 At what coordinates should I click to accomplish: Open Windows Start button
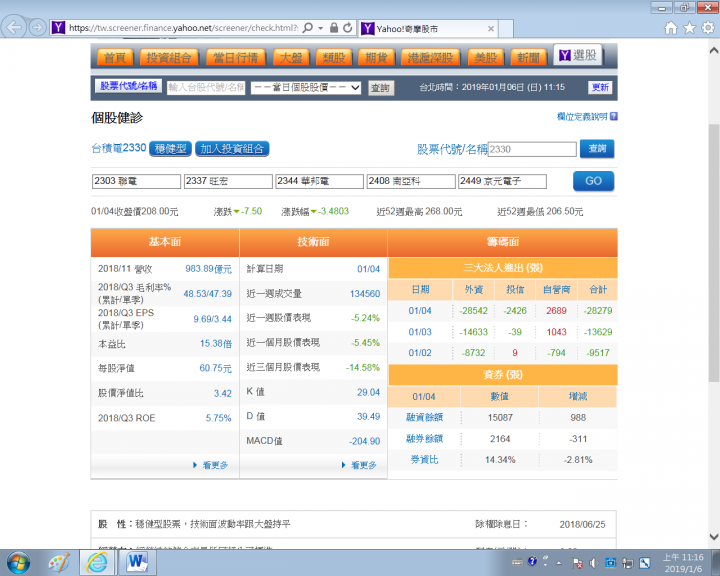18,562
